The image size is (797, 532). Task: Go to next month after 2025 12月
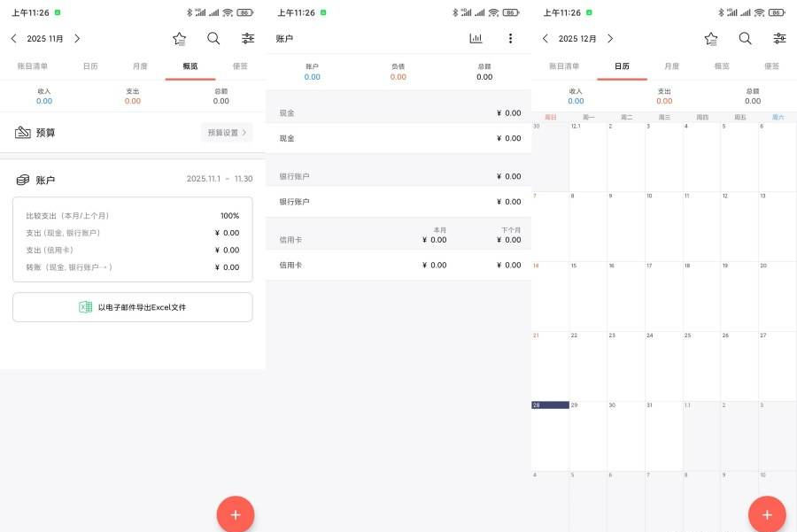(x=610, y=39)
